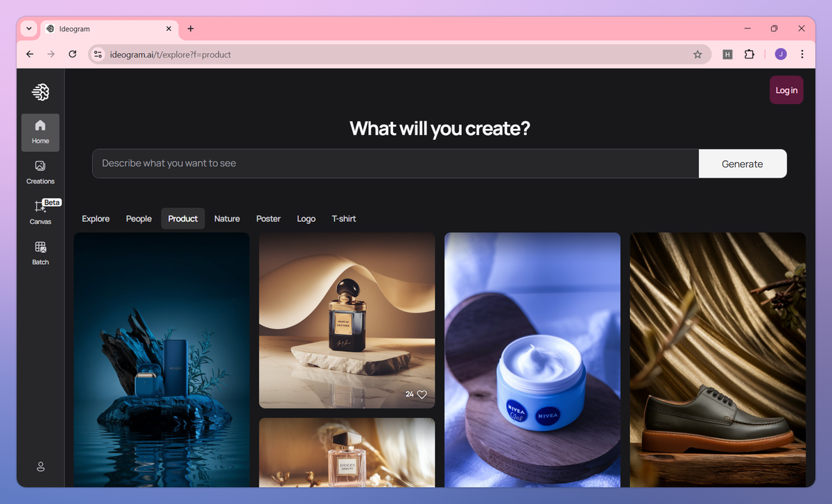Image resolution: width=832 pixels, height=504 pixels.
Task: Click the browser extensions puzzle icon
Action: 749,53
